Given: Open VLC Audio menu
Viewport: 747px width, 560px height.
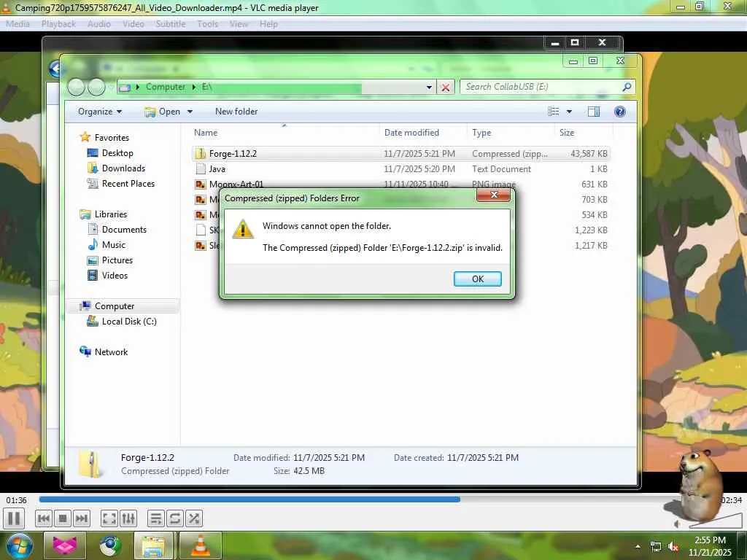Looking at the screenshot, I should pyautogui.click(x=98, y=24).
